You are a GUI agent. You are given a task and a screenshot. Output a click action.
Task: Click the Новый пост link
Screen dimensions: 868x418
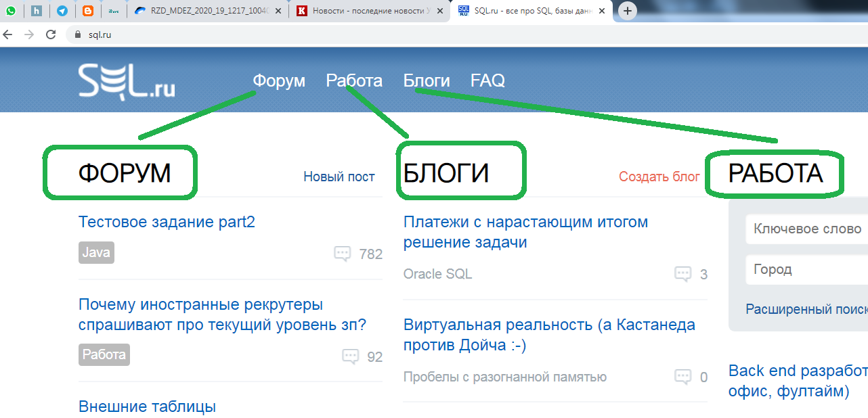(x=339, y=177)
